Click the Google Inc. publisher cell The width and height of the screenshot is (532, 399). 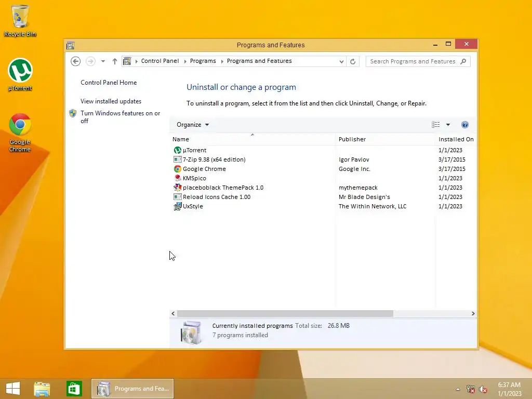pyautogui.click(x=354, y=169)
